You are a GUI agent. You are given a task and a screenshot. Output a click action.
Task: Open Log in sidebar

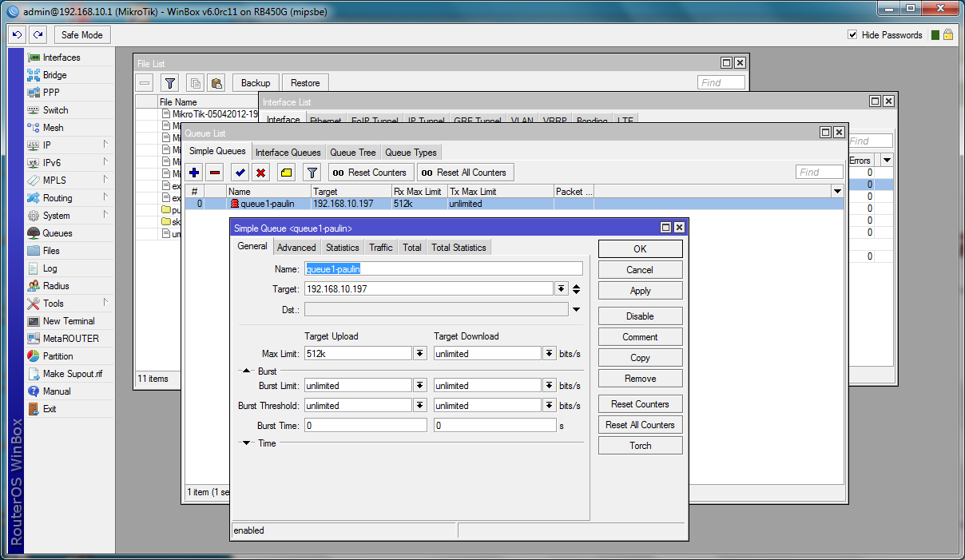(x=50, y=268)
